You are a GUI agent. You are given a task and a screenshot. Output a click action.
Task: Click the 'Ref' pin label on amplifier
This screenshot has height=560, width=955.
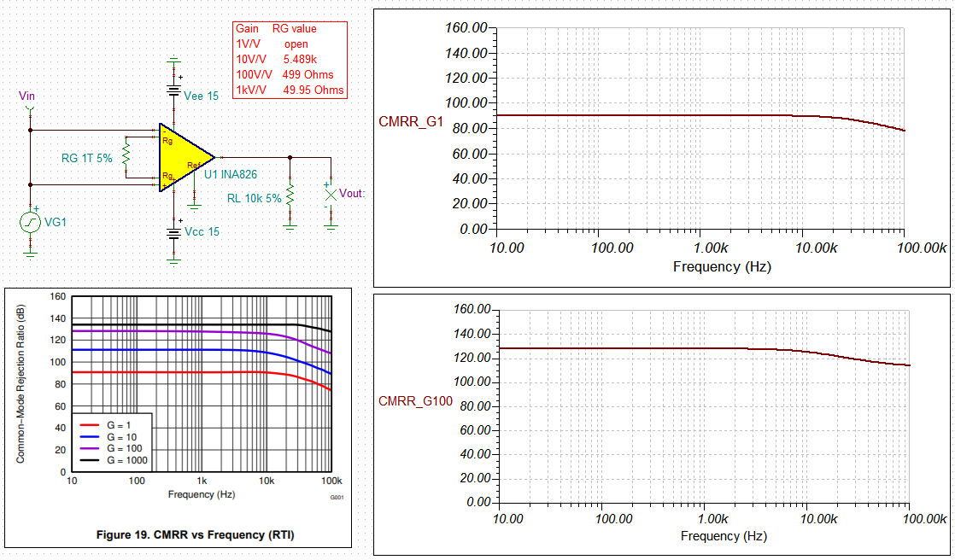pyautogui.click(x=193, y=166)
